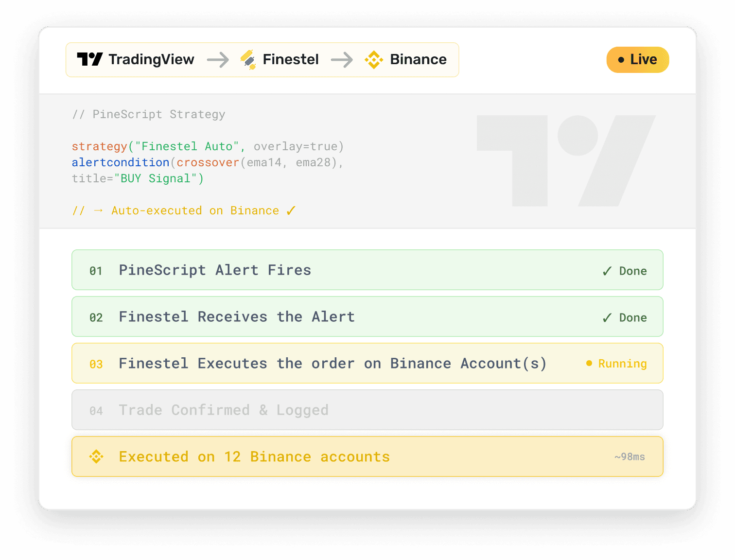Click the Executed on 12 Binance accounts banner
Image resolution: width=735 pixels, height=560 pixels.
tap(367, 456)
